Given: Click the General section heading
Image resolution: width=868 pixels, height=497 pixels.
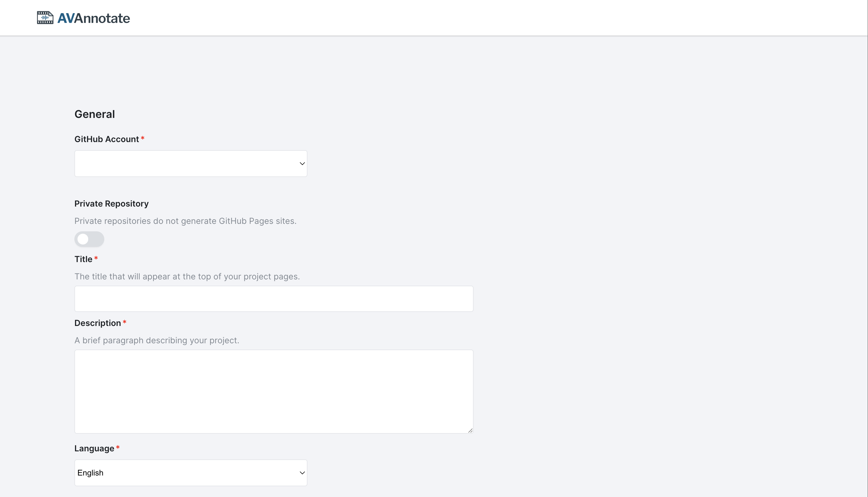Looking at the screenshot, I should pos(95,114).
